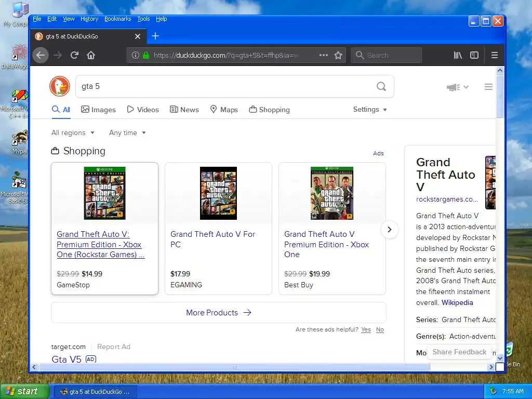Screen dimensions: 532x399
Task: Click the More Products button
Action: click(219, 312)
